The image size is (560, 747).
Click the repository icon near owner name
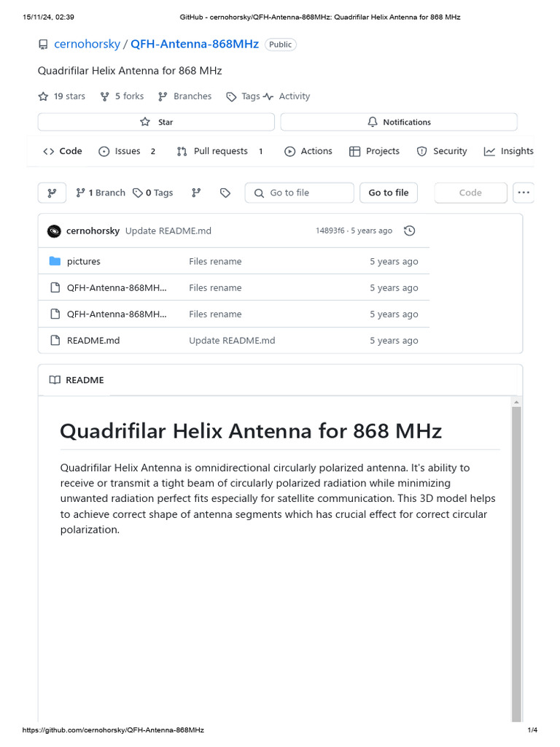pyautogui.click(x=43, y=44)
